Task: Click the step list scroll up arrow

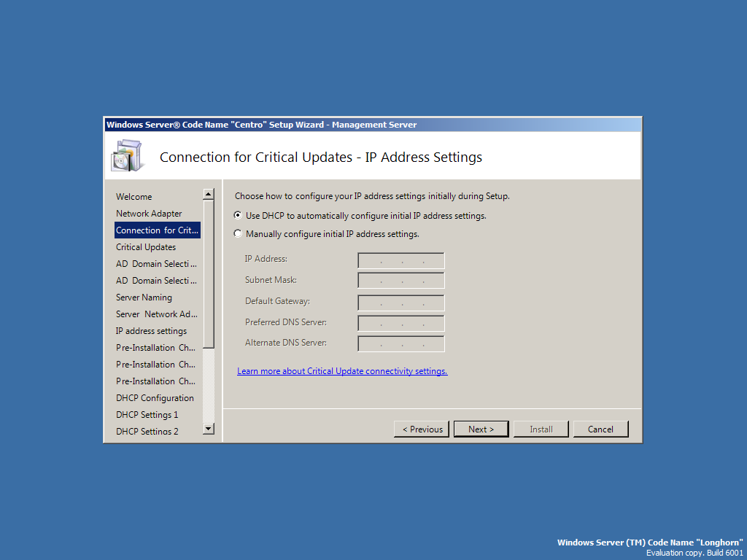Action: tap(208, 194)
